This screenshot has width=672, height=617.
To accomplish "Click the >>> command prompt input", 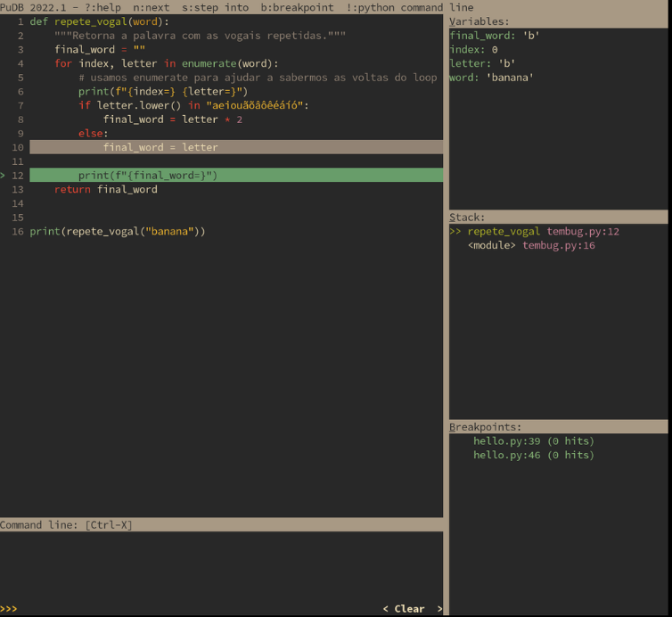I will point(178,609).
